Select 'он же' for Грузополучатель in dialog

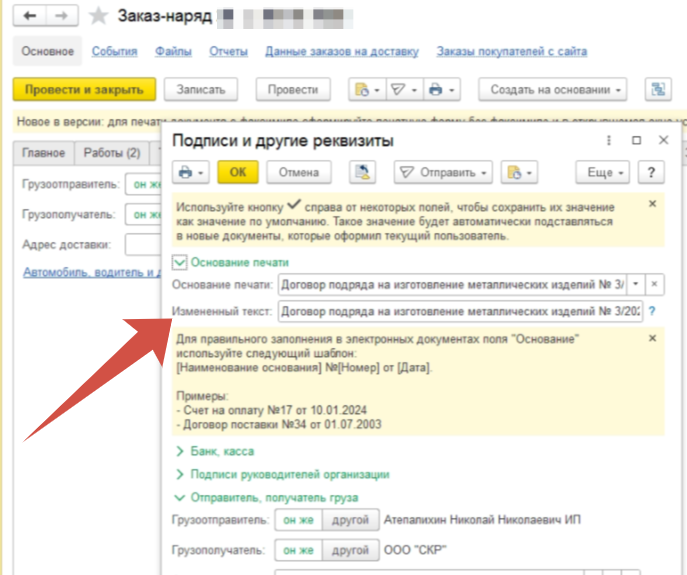(x=298, y=550)
